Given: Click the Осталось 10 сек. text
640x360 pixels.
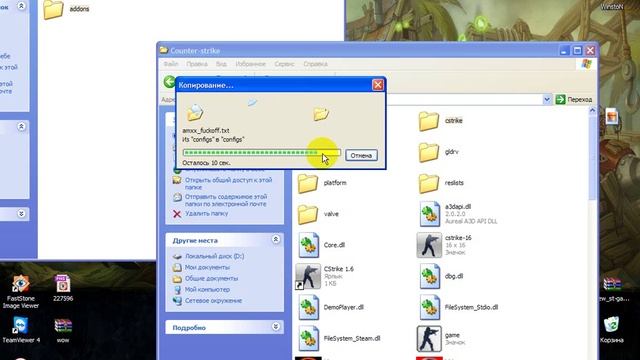Looking at the screenshot, I should pyautogui.click(x=207, y=163).
